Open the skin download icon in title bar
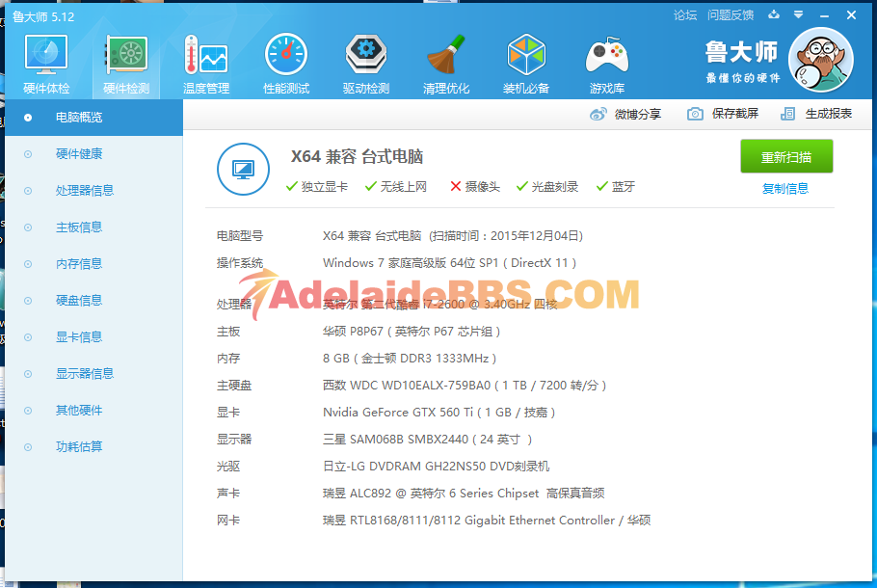This screenshot has width=877, height=588. pos(774,14)
